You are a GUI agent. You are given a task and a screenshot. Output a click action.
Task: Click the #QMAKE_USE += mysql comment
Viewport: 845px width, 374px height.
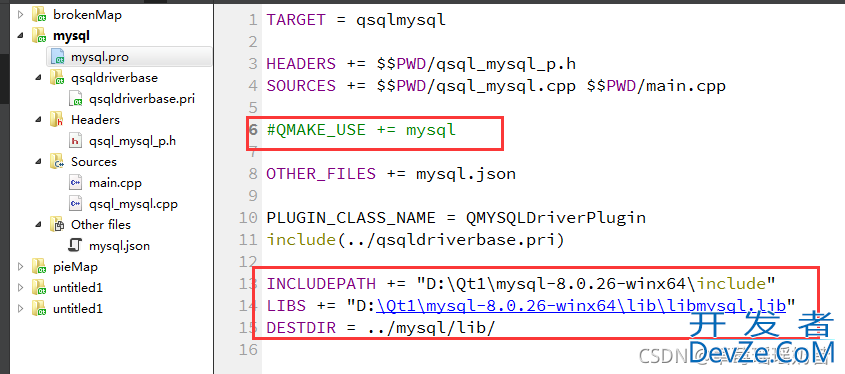[362, 130]
